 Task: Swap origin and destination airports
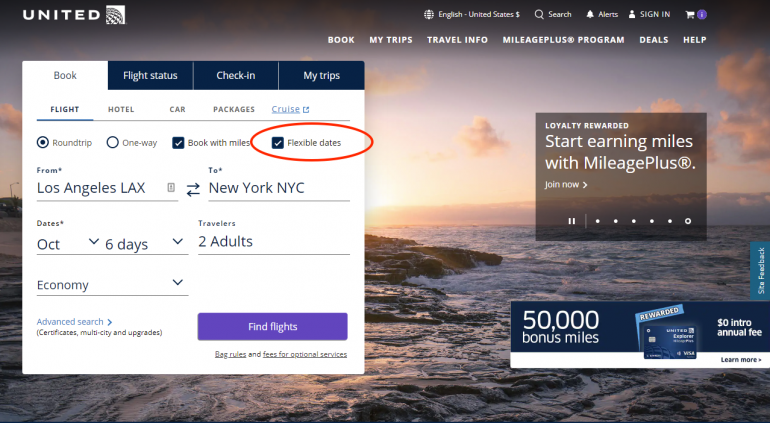(193, 188)
